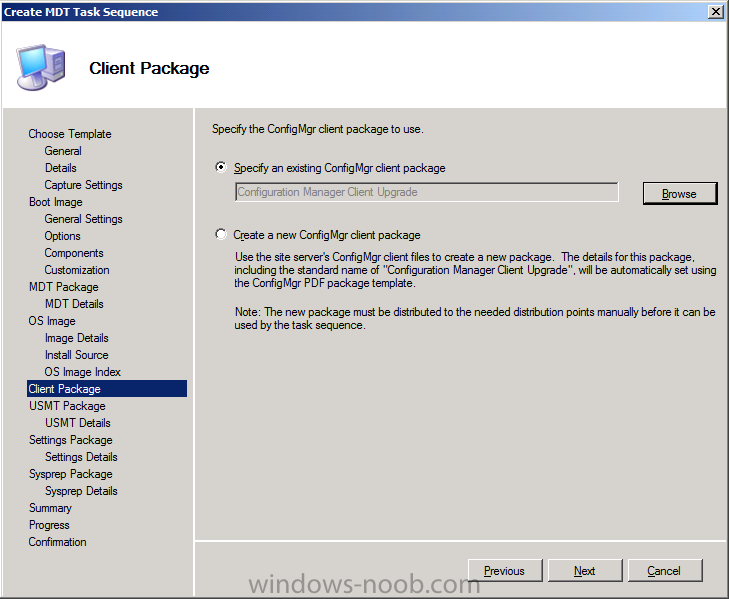The image size is (729, 599).
Task: Open the Boot Image step
Action: [55, 202]
